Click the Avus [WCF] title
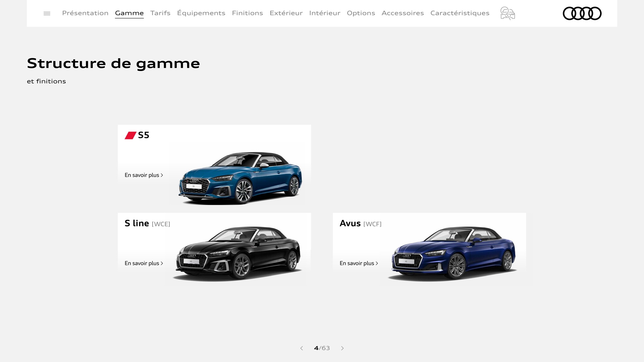644x362 pixels. coord(360,223)
